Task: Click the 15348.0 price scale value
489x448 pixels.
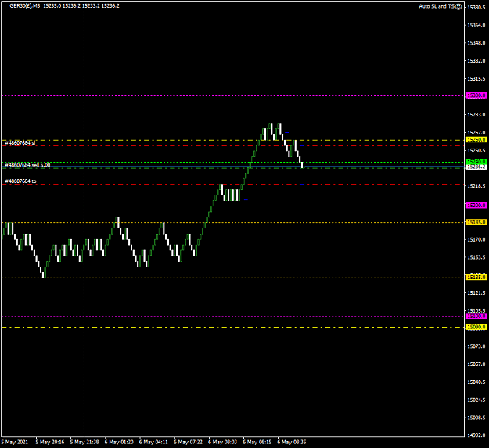Action: (476, 43)
